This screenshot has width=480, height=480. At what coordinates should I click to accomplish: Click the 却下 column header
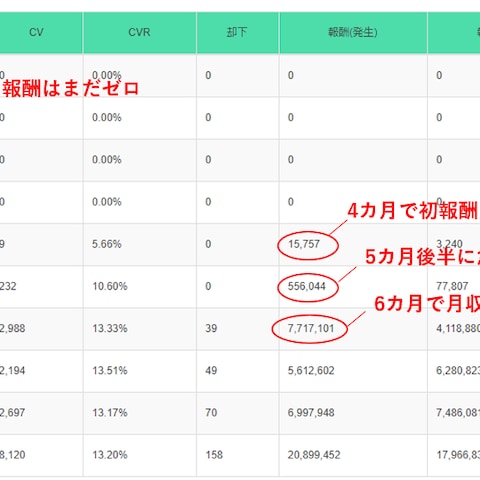tap(237, 32)
